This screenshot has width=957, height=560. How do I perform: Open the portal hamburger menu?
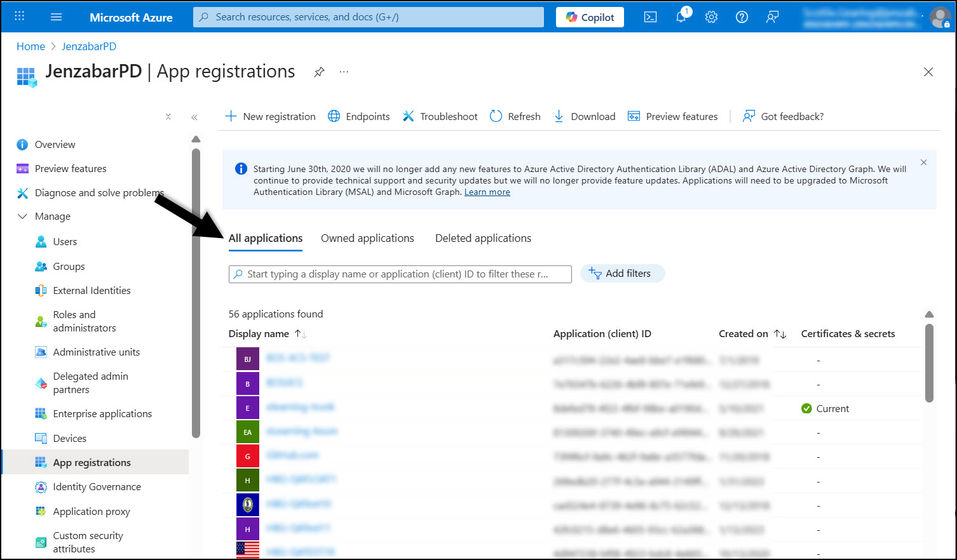coord(56,17)
